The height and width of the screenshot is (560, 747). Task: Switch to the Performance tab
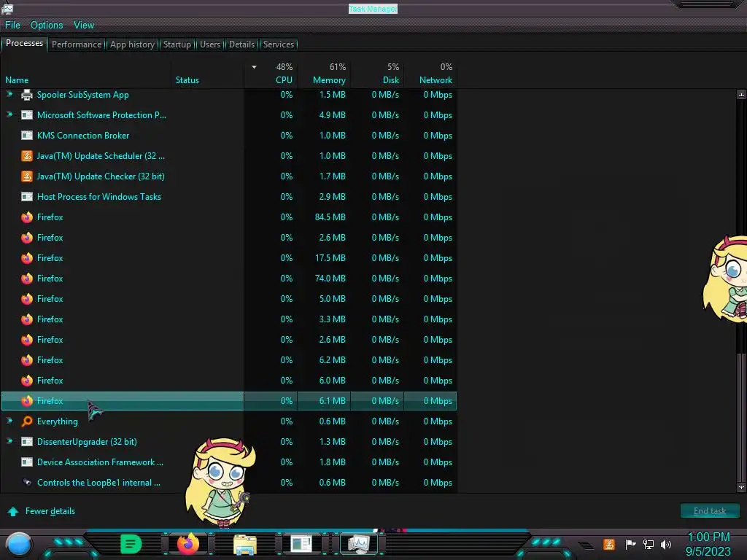tap(76, 44)
